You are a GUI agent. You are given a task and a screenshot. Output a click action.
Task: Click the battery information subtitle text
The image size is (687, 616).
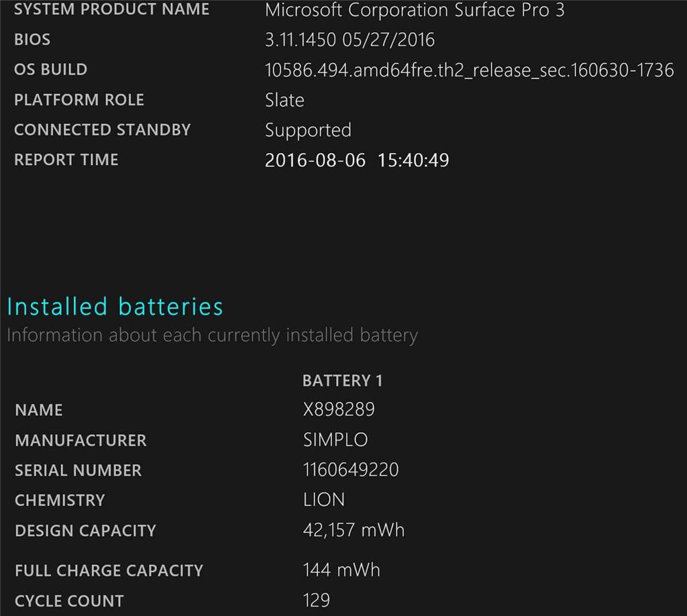click(x=213, y=335)
